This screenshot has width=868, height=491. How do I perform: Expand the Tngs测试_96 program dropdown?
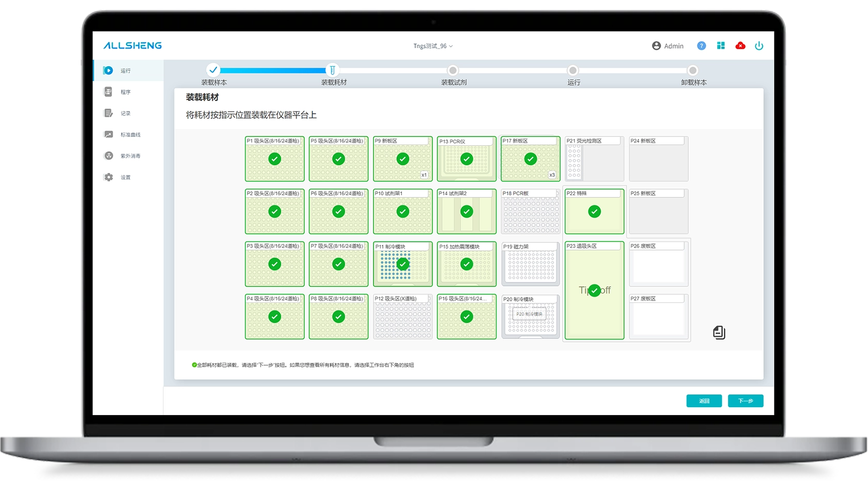(433, 46)
